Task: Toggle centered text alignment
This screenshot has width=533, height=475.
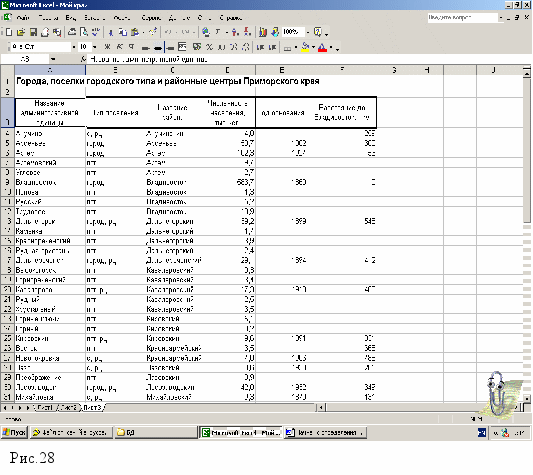Action: pyautogui.click(x=157, y=47)
